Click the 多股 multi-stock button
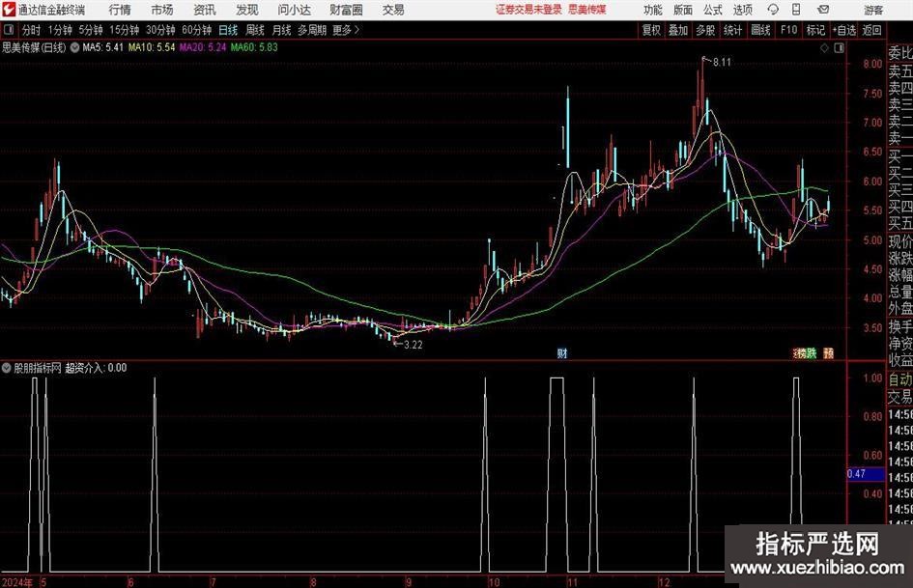Viewport: 913px width, 588px height. tap(705, 30)
